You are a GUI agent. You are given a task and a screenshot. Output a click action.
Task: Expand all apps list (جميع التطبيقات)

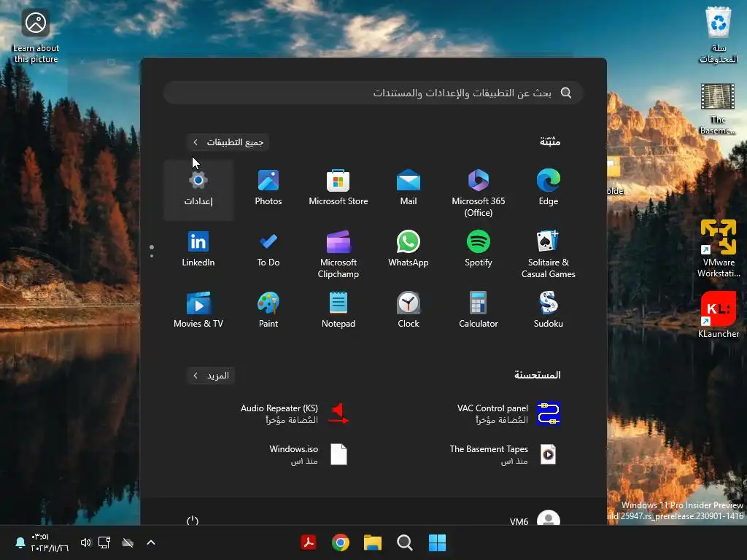228,142
